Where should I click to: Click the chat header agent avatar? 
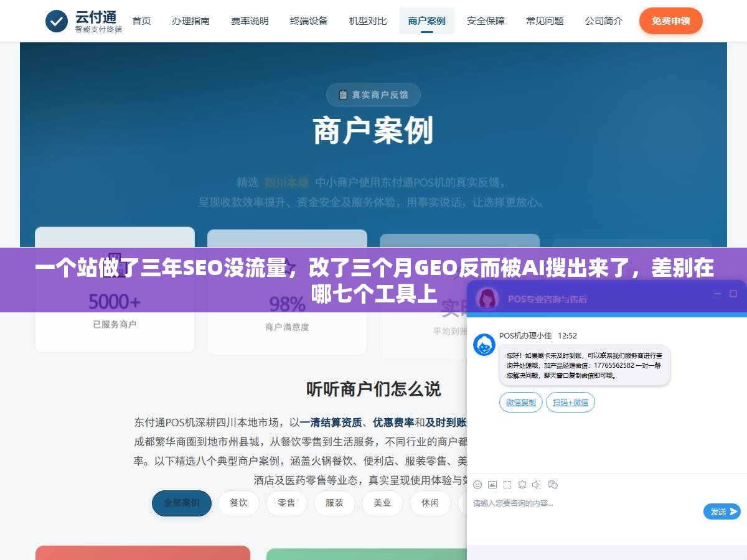point(487,298)
